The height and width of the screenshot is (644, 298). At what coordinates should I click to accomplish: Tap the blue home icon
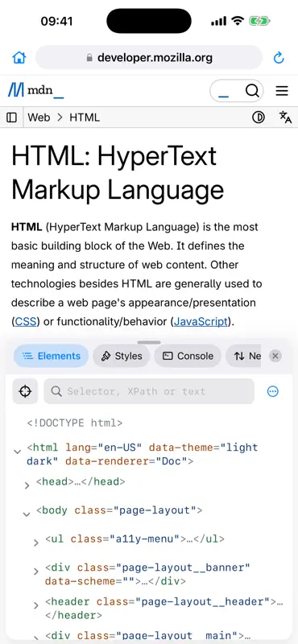19,57
